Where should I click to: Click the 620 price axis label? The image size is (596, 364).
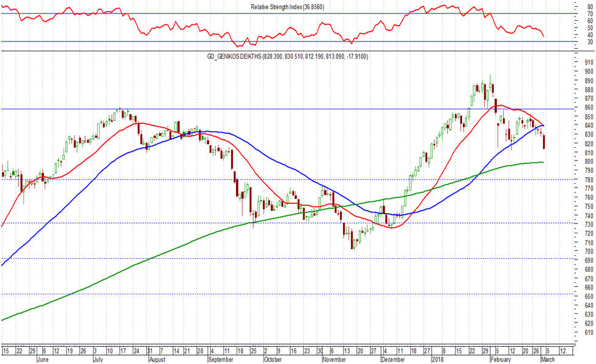tap(589, 323)
